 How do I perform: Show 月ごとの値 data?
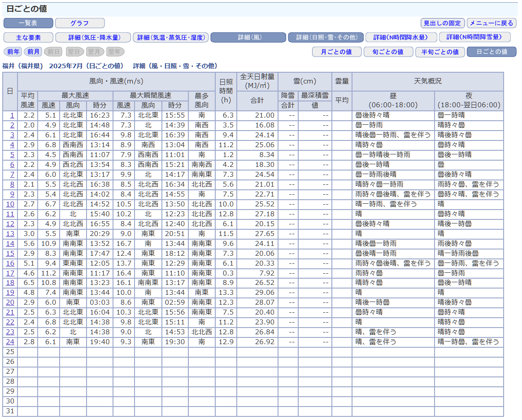point(336,52)
